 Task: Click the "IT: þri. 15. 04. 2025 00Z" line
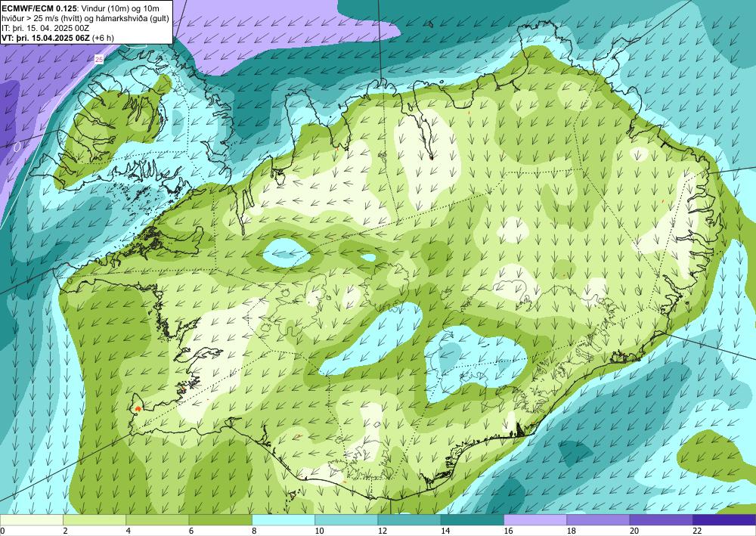pos(45,28)
